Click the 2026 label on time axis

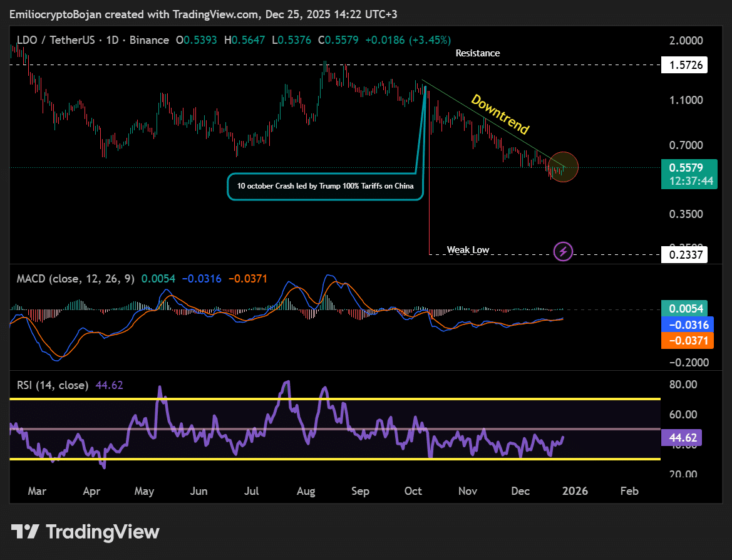coord(575,491)
